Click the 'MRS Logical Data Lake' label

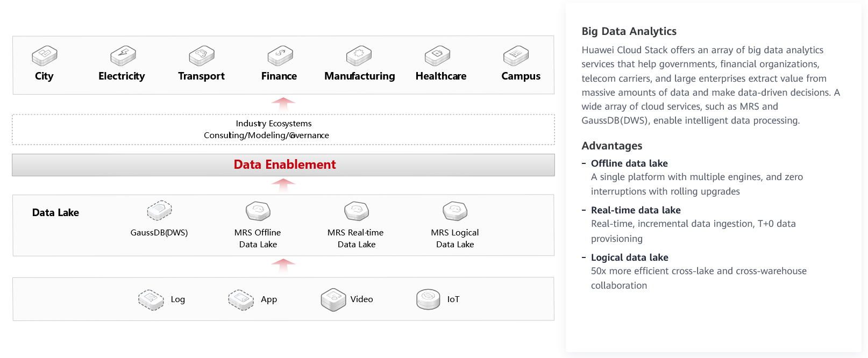tap(455, 239)
